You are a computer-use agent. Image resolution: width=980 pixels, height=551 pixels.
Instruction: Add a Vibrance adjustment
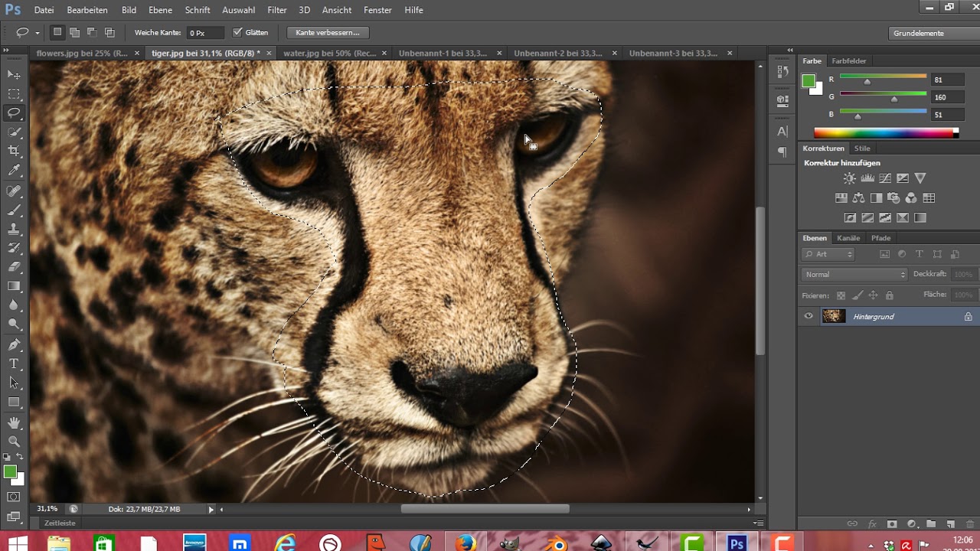[x=920, y=178]
